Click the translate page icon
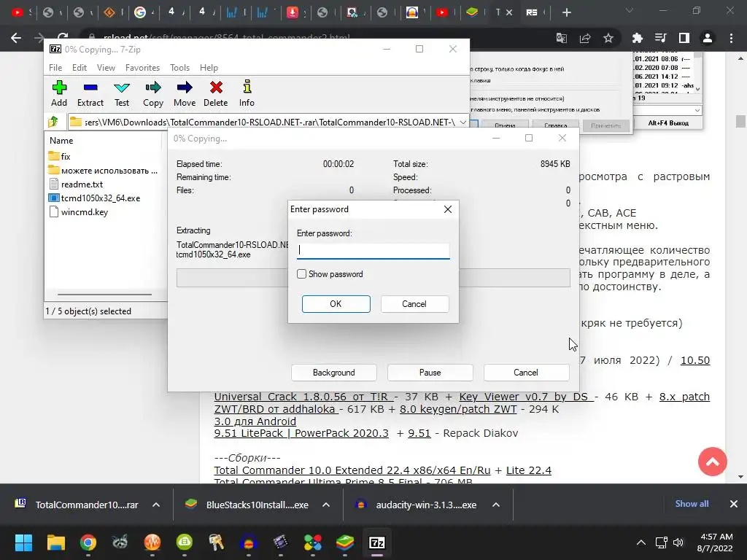This screenshot has width=747, height=560. 562,38
